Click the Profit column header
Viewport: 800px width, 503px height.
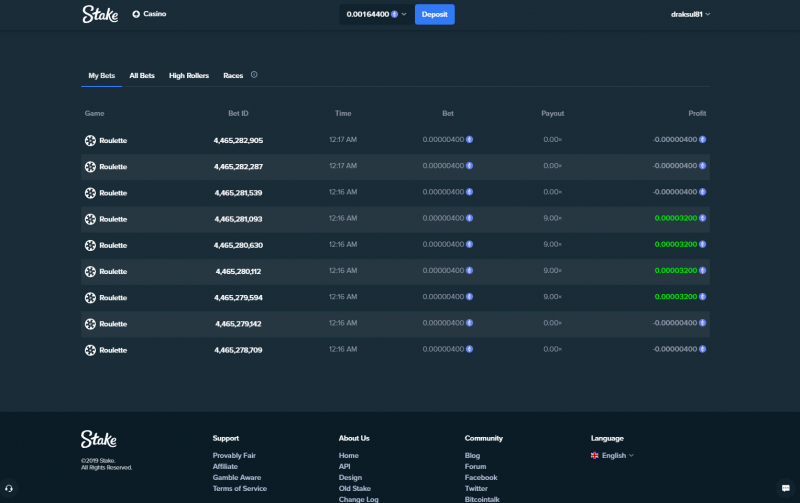click(697, 113)
